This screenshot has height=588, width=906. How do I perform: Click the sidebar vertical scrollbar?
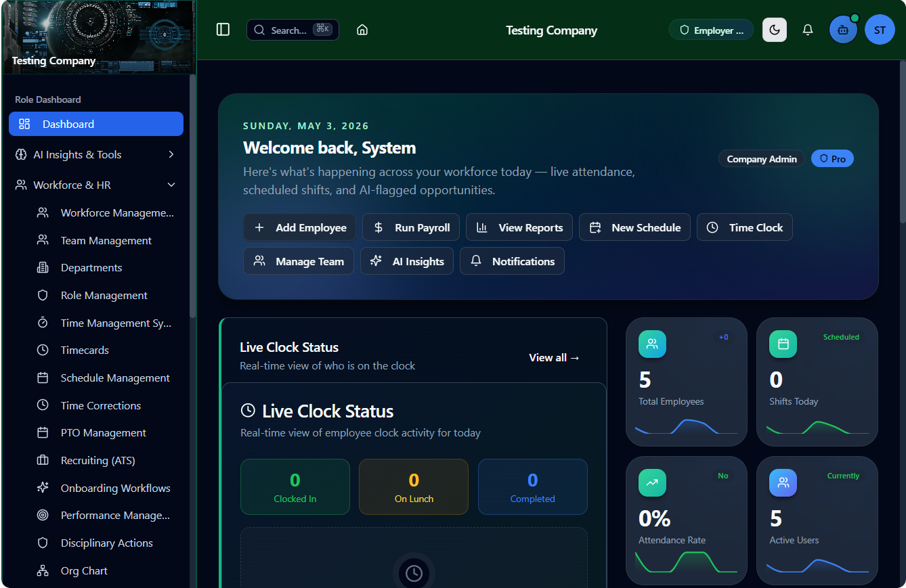tap(192, 196)
